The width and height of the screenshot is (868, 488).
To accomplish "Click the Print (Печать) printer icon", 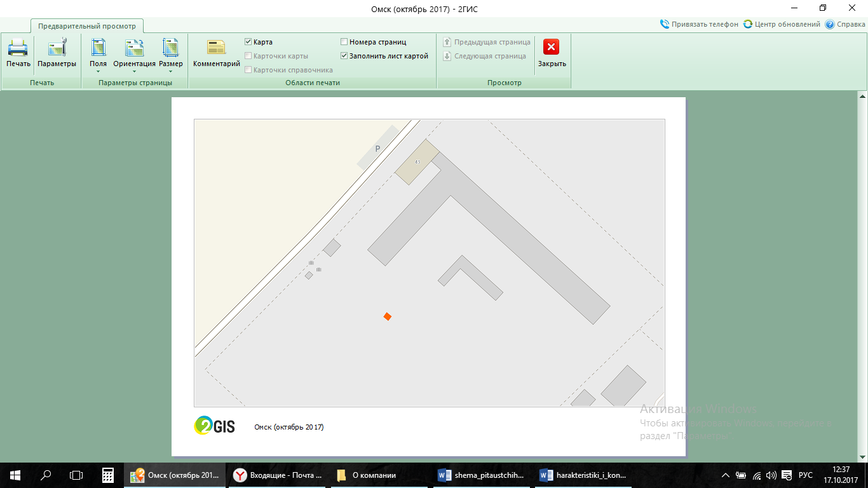I will point(18,48).
